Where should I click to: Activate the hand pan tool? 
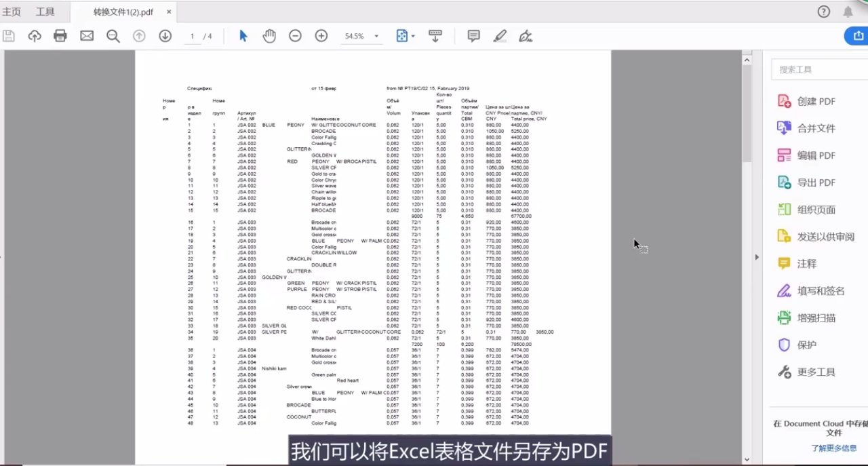coord(269,36)
